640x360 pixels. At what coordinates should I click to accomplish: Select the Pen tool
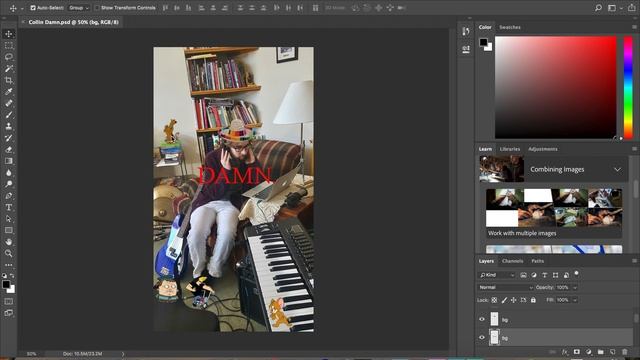tap(9, 196)
